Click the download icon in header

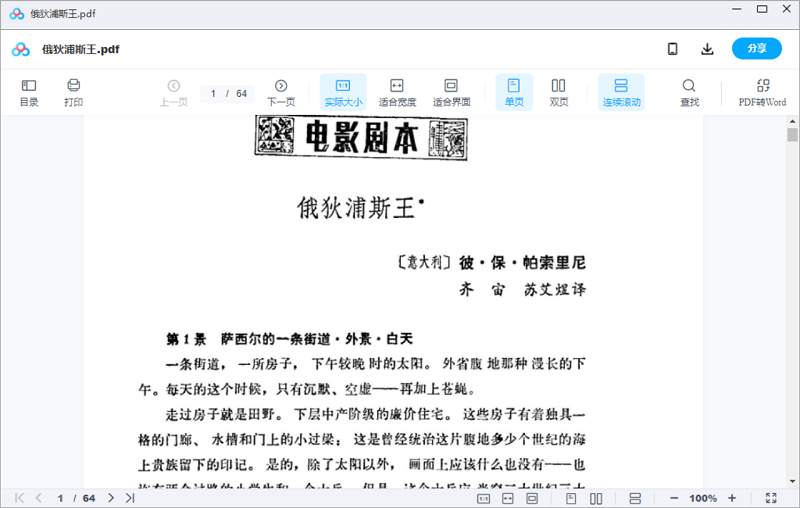[x=707, y=49]
